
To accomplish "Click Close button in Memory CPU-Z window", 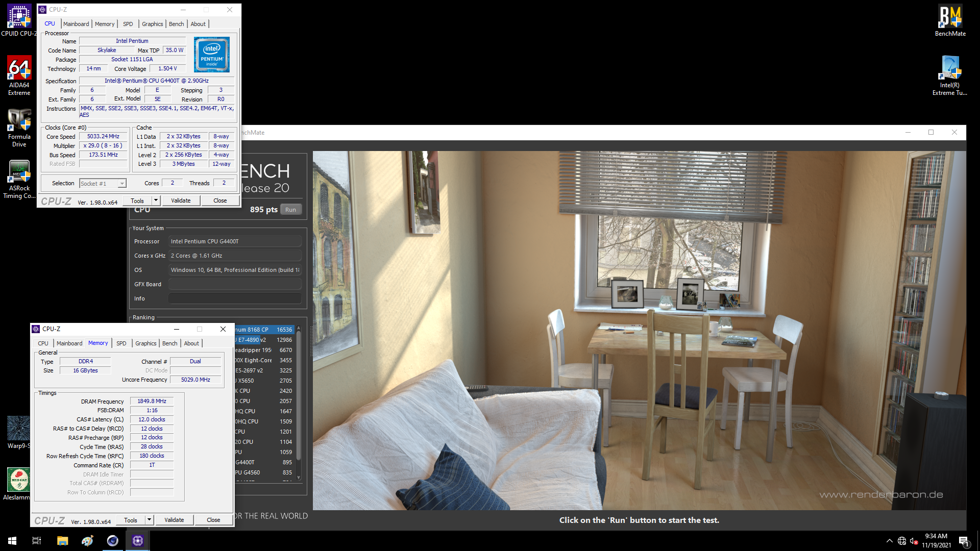I will [213, 520].
